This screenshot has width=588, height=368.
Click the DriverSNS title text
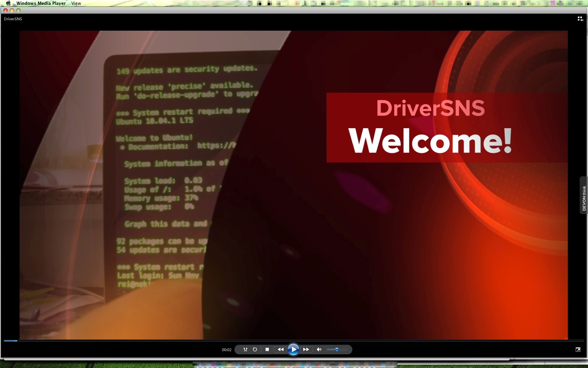[13, 19]
